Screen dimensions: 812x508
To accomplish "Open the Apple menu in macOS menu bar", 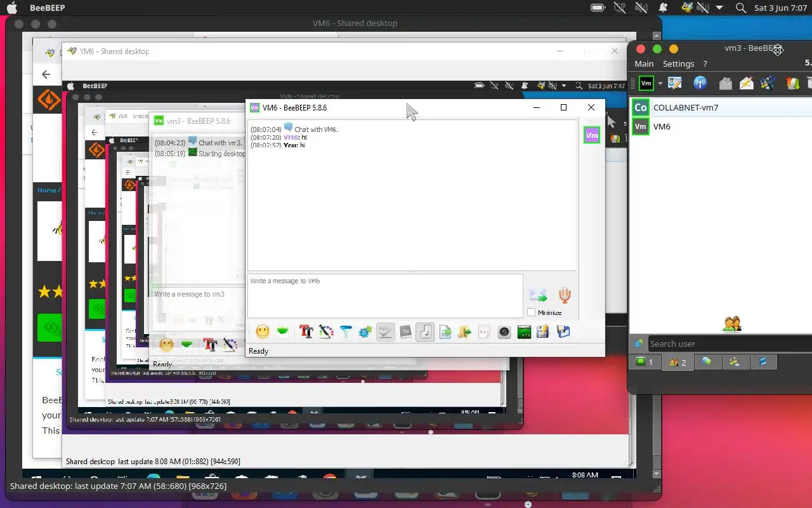I will click(12, 8).
